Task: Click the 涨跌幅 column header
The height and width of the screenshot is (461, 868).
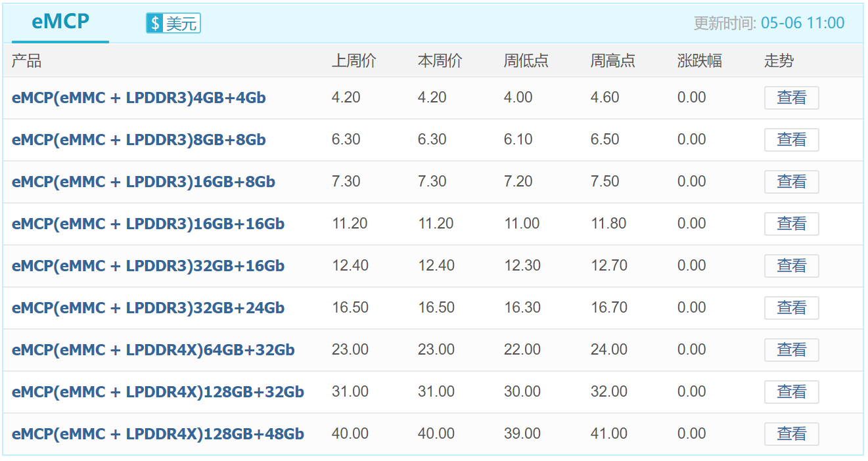Action: click(700, 61)
